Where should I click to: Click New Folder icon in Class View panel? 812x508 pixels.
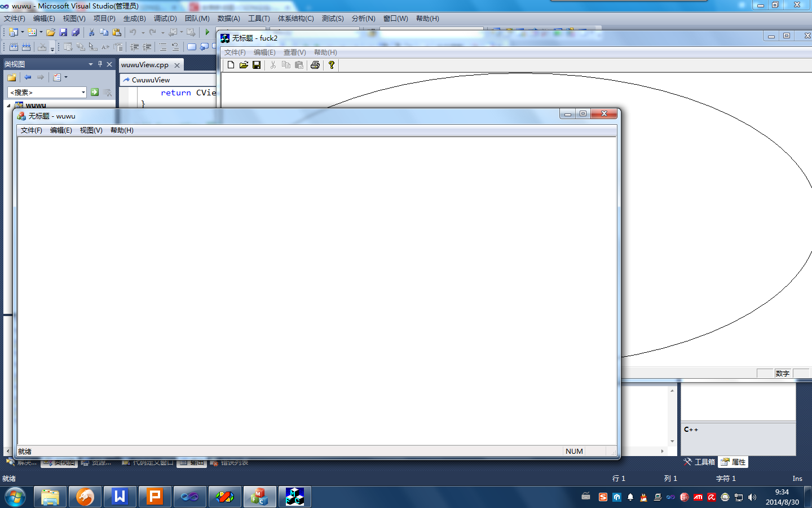[x=12, y=77]
